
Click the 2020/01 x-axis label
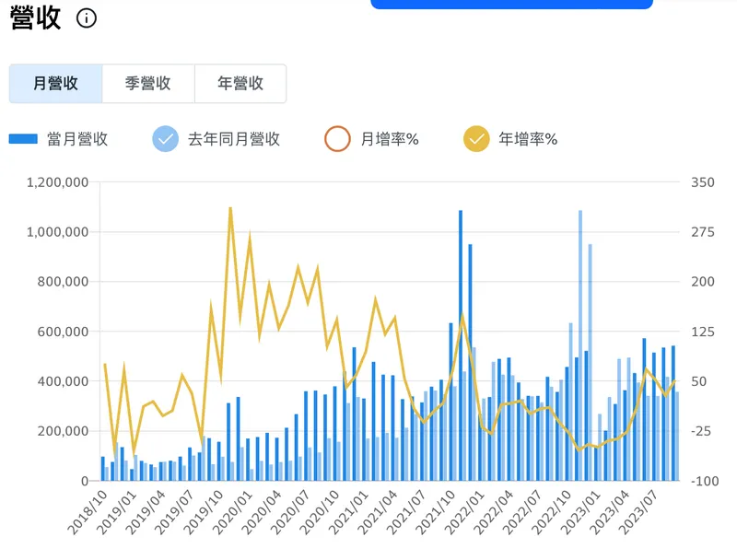[233, 512]
